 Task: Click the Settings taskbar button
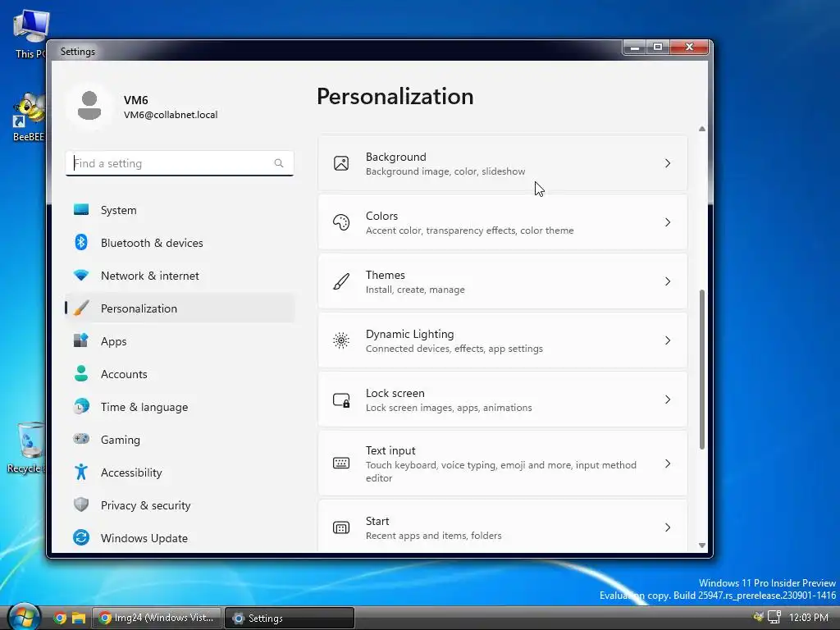coord(290,618)
